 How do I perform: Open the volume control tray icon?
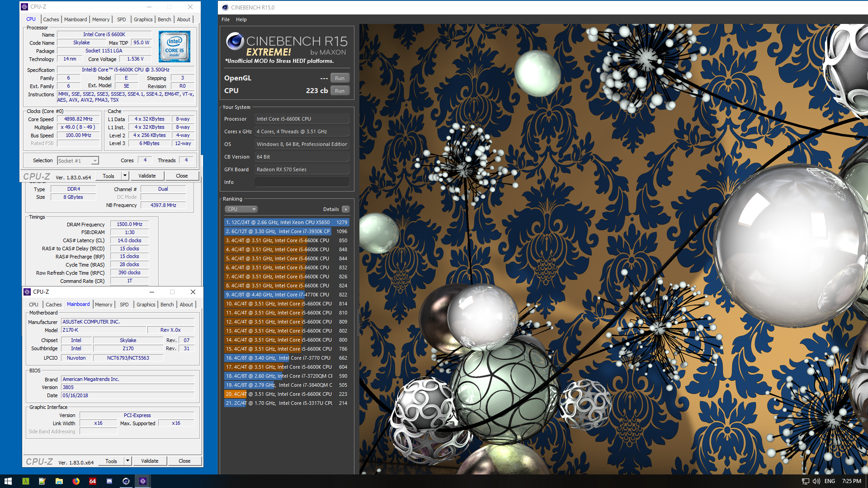(x=816, y=481)
